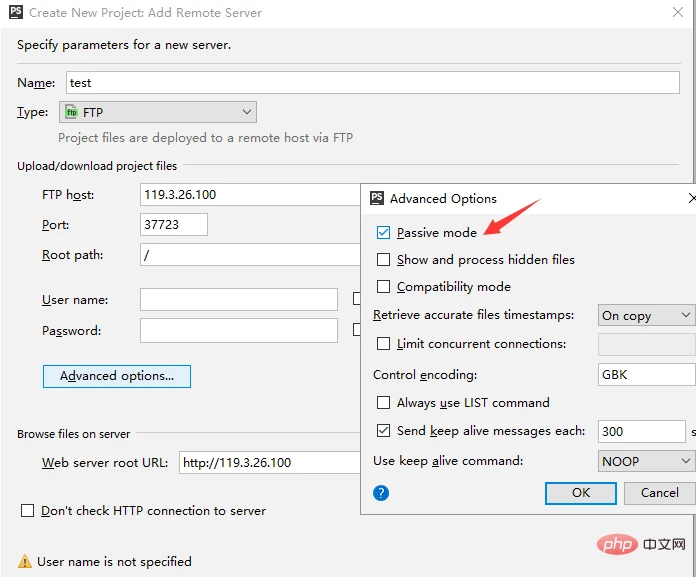Click the 'FTP host:' label
This screenshot has height=577, width=696.
coord(68,195)
